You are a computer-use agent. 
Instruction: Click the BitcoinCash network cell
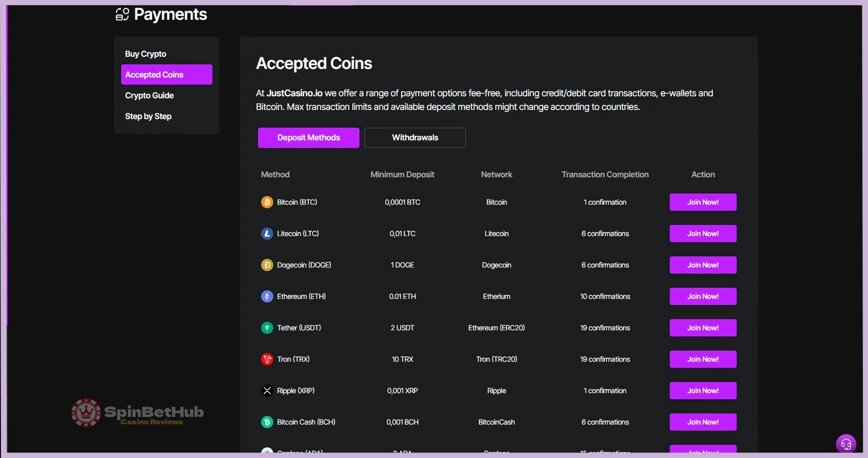497,422
